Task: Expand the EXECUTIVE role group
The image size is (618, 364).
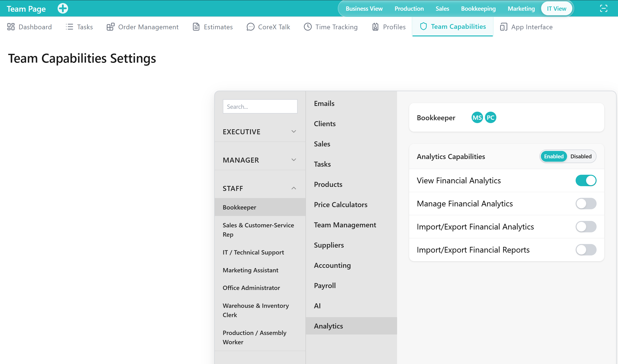Action: [x=260, y=132]
